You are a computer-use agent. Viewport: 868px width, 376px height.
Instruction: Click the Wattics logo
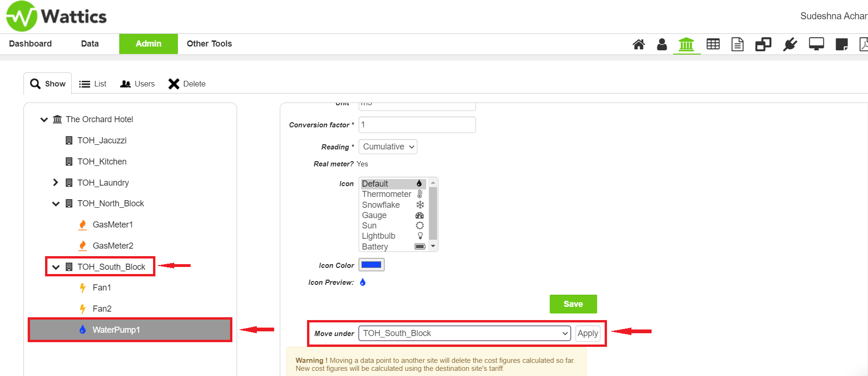click(x=56, y=16)
